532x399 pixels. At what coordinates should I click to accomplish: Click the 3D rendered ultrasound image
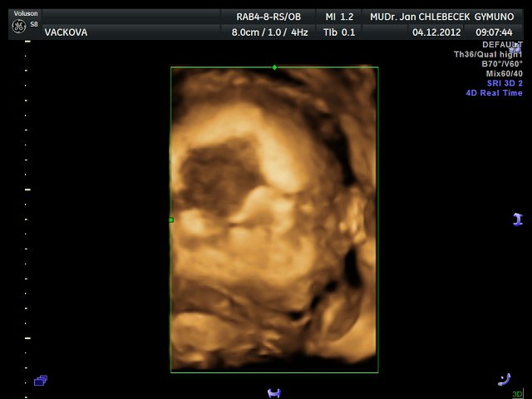274,219
